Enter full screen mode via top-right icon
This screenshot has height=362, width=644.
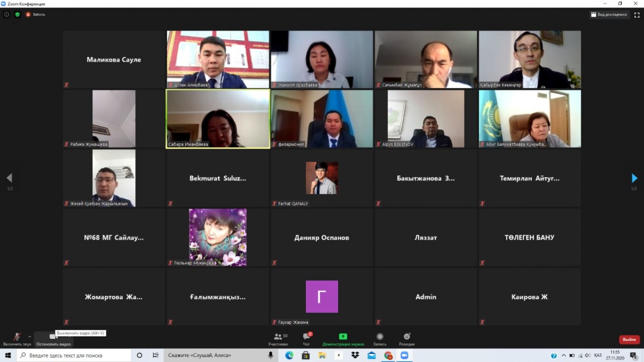tap(636, 14)
